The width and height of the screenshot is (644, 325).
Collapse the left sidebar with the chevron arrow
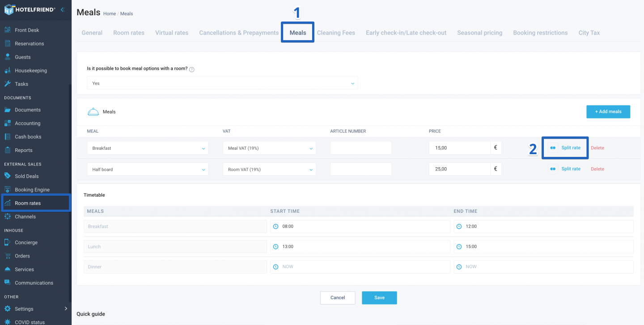coord(62,9)
